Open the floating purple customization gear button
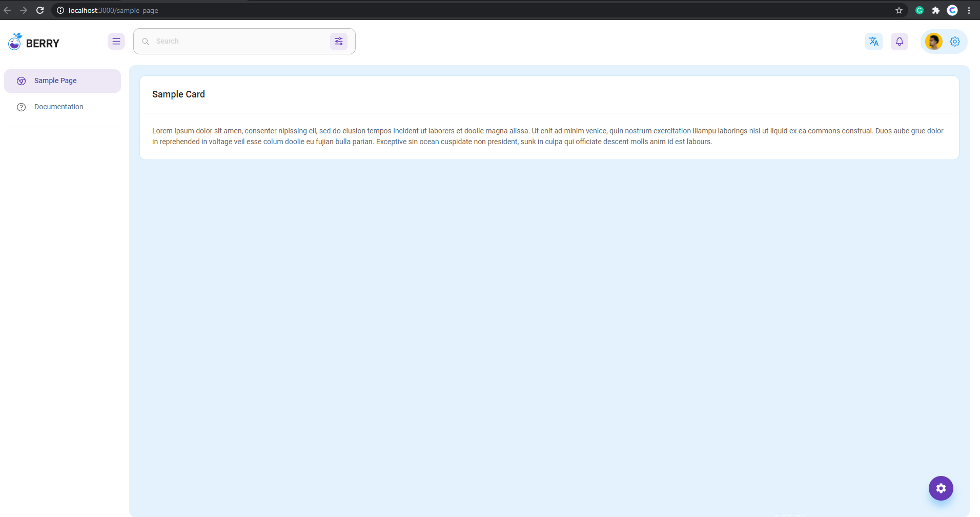Image resolution: width=980 pixels, height=517 pixels. click(x=941, y=488)
